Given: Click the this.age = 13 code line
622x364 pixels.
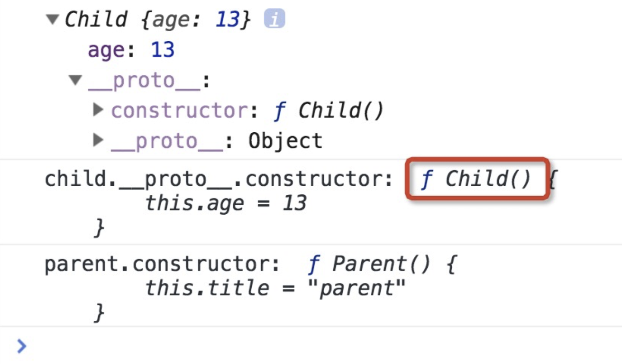Looking at the screenshot, I should [x=226, y=204].
